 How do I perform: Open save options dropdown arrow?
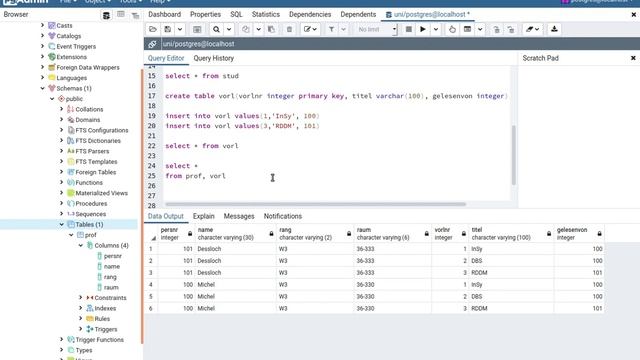tap(180, 29)
